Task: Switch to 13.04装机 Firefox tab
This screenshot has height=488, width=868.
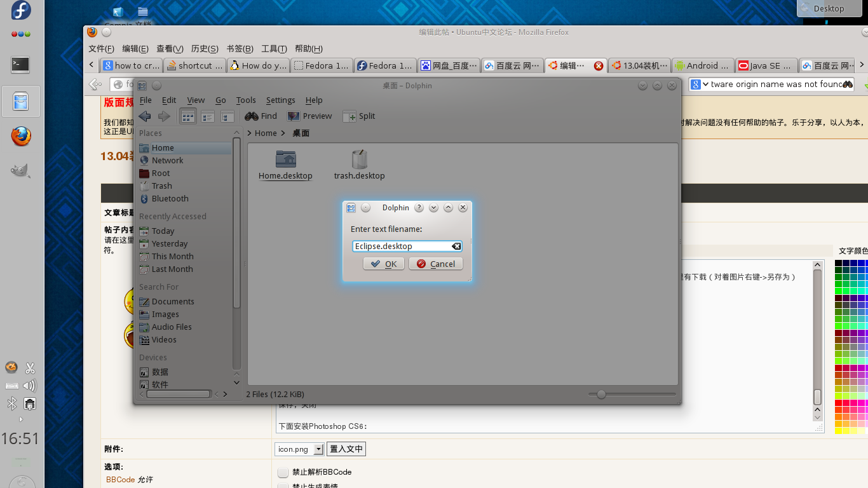Action: 639,65
